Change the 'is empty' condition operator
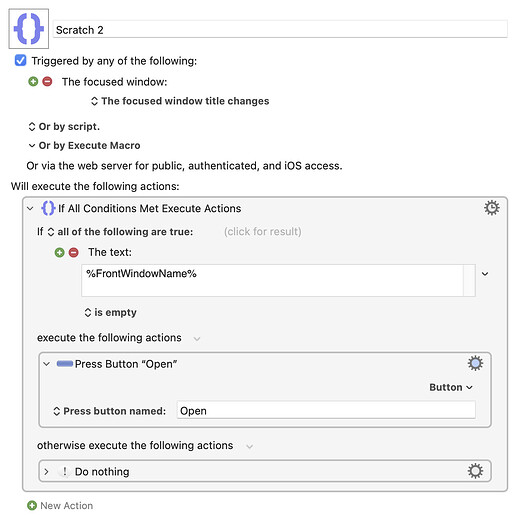Screen dimensions: 517x519 [x=111, y=312]
